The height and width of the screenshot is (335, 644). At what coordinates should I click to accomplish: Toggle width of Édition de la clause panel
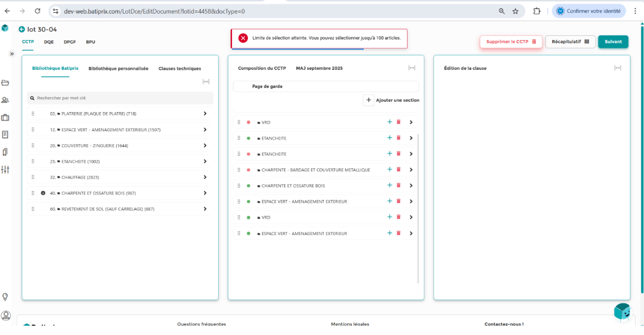point(617,68)
